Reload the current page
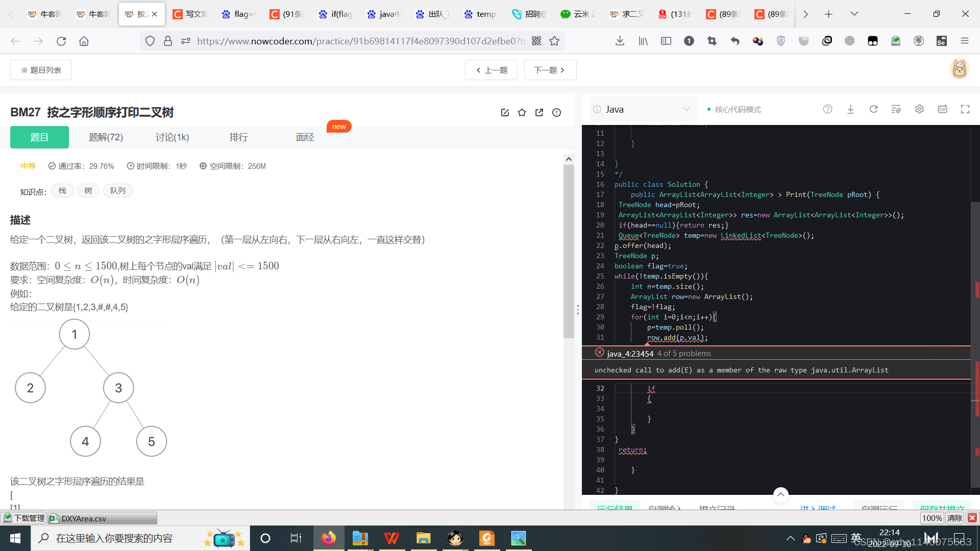Image resolution: width=980 pixels, height=551 pixels. (x=61, y=41)
